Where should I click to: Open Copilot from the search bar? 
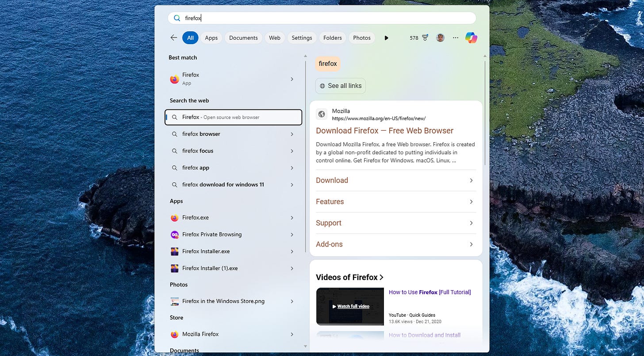tap(471, 38)
